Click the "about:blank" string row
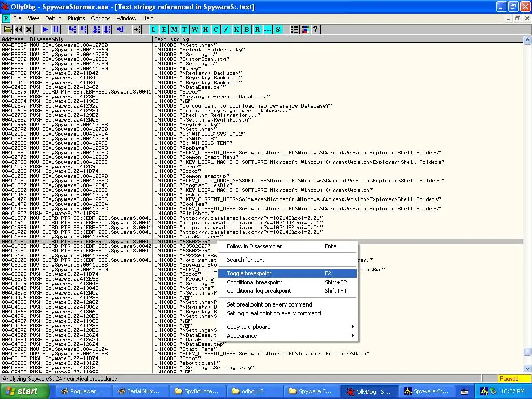 click(x=262, y=363)
